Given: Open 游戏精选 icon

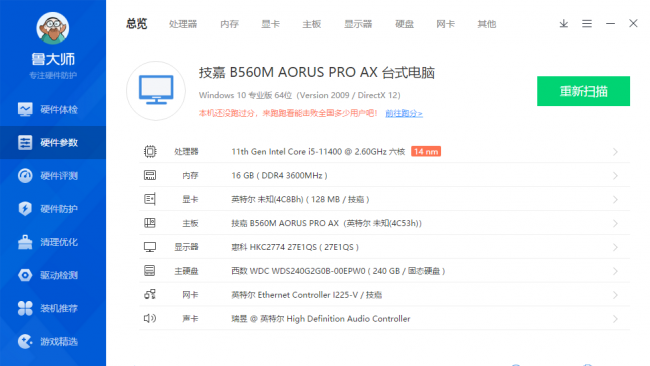Looking at the screenshot, I should [25, 341].
